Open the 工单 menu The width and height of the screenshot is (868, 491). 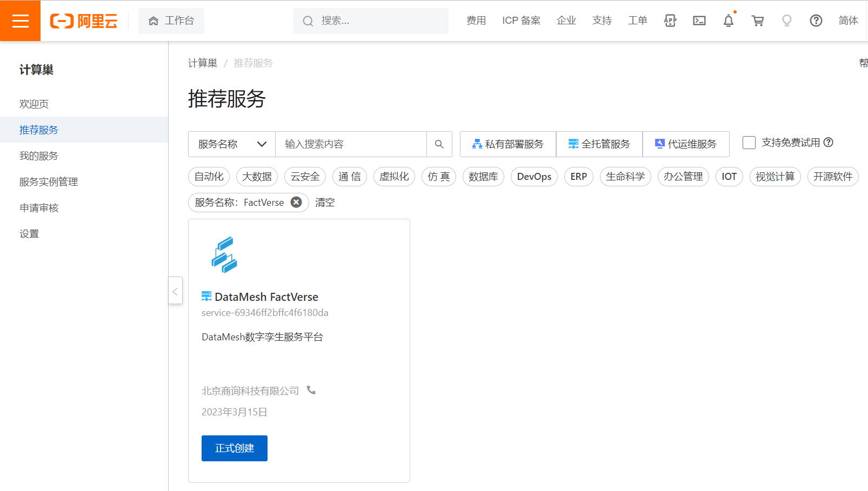tap(638, 21)
